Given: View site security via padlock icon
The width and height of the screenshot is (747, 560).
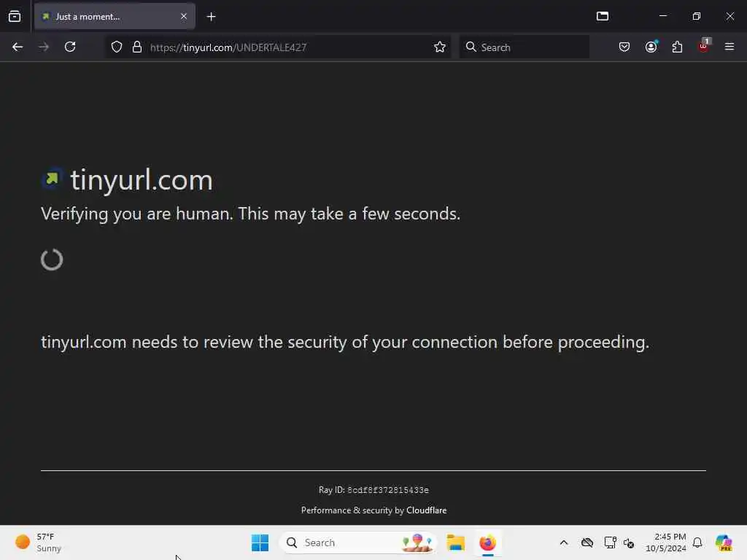Looking at the screenshot, I should point(137,47).
